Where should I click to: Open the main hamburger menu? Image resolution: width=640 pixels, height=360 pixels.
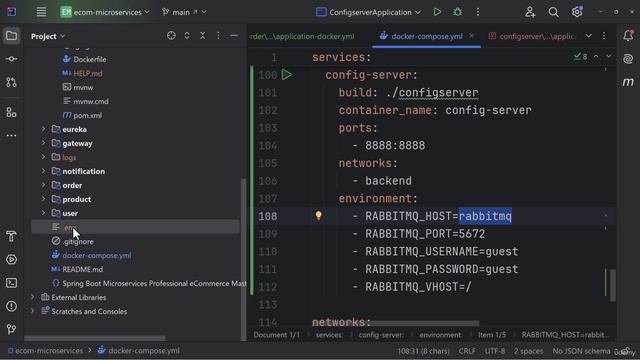[x=41, y=12]
